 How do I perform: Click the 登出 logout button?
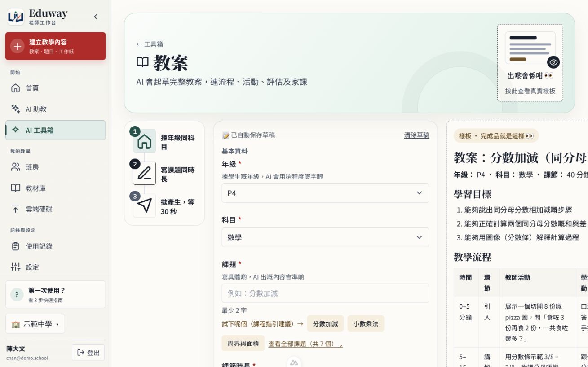tap(88, 353)
